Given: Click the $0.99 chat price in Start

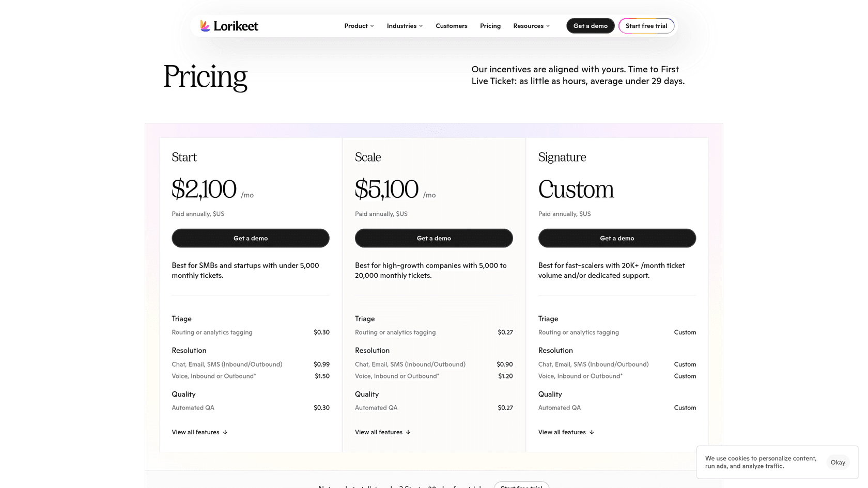Looking at the screenshot, I should pyautogui.click(x=321, y=364).
